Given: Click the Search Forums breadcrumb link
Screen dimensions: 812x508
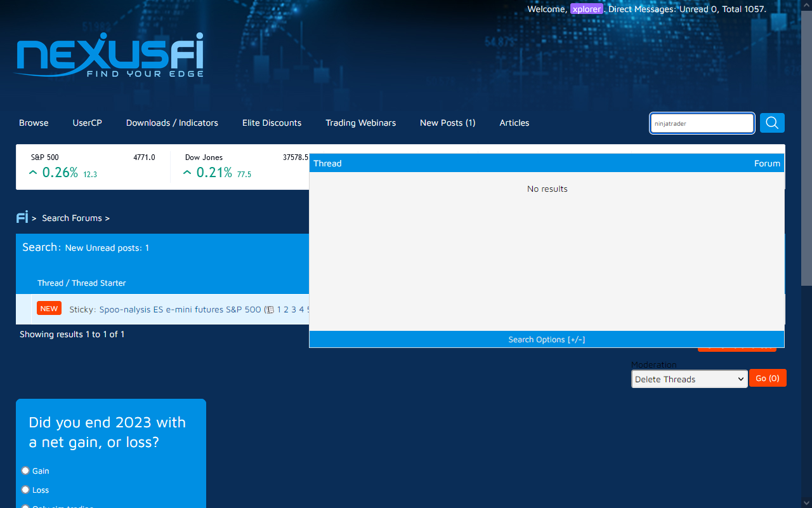Looking at the screenshot, I should click(x=72, y=218).
